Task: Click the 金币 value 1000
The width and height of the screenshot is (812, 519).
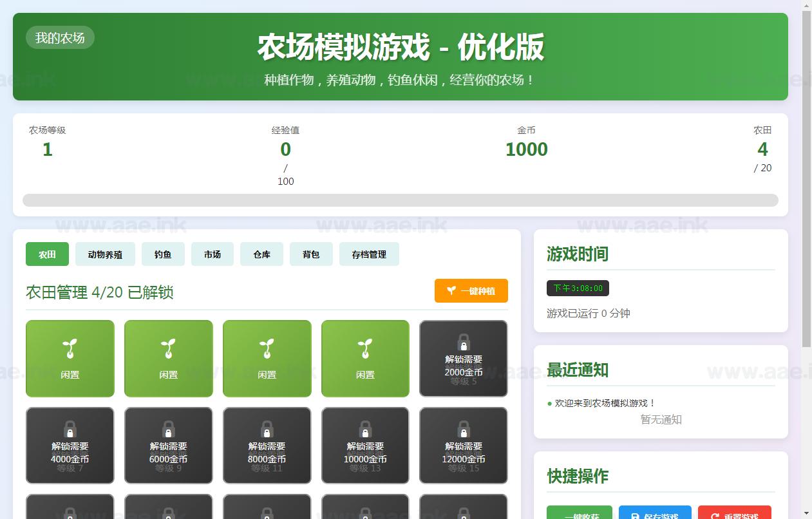Action: [x=527, y=149]
